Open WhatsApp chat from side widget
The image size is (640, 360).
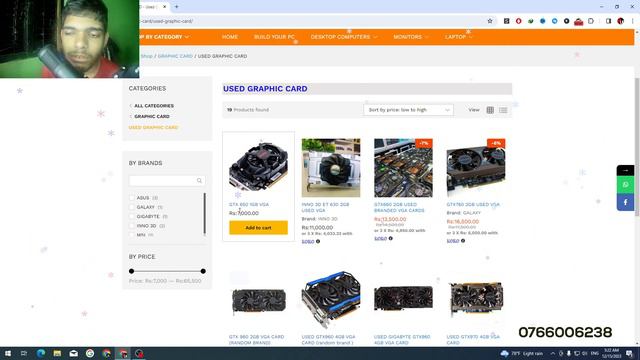pyautogui.click(x=625, y=185)
